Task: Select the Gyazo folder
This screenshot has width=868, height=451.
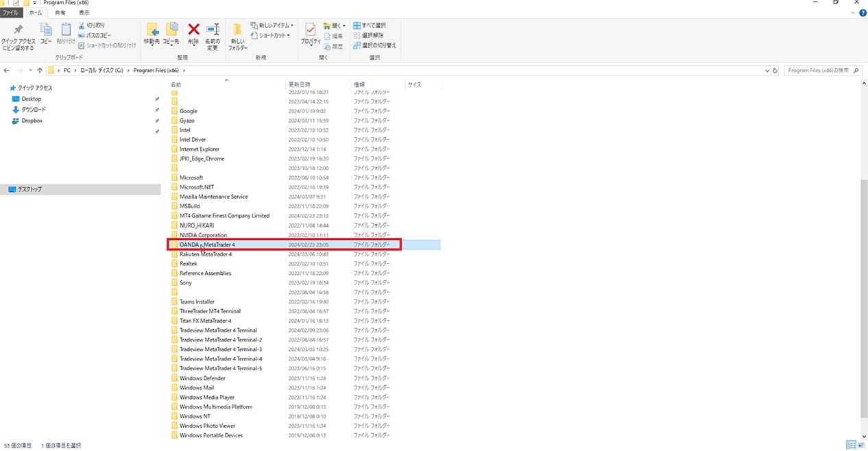Action: tap(187, 121)
